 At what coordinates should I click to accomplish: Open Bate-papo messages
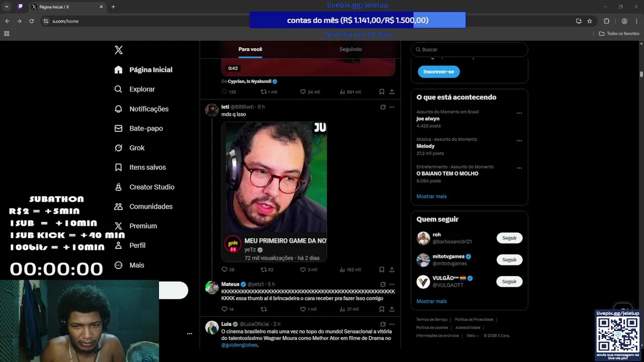click(138, 128)
